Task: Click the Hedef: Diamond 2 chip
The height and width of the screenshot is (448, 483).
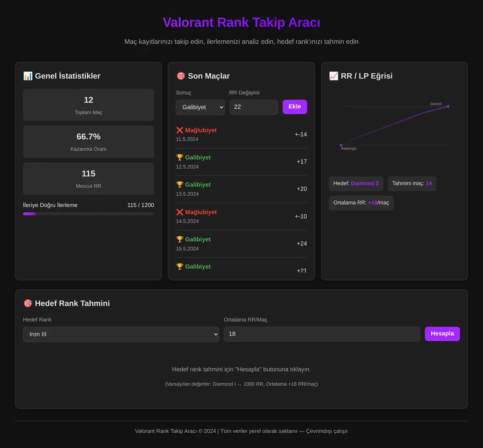Action: 356,183
